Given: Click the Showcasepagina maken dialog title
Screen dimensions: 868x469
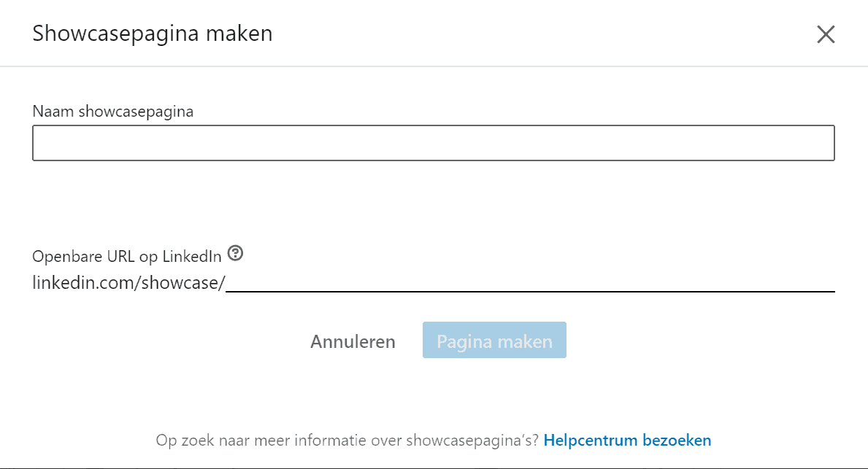Looking at the screenshot, I should [x=153, y=34].
